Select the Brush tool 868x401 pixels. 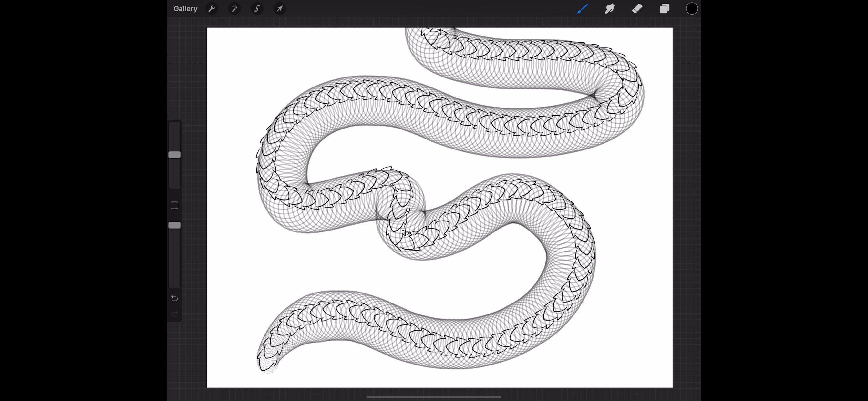[x=582, y=9]
